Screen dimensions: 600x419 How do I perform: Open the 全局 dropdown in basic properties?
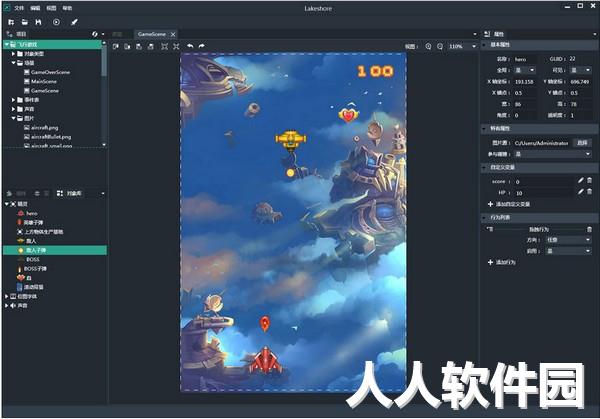[x=525, y=70]
